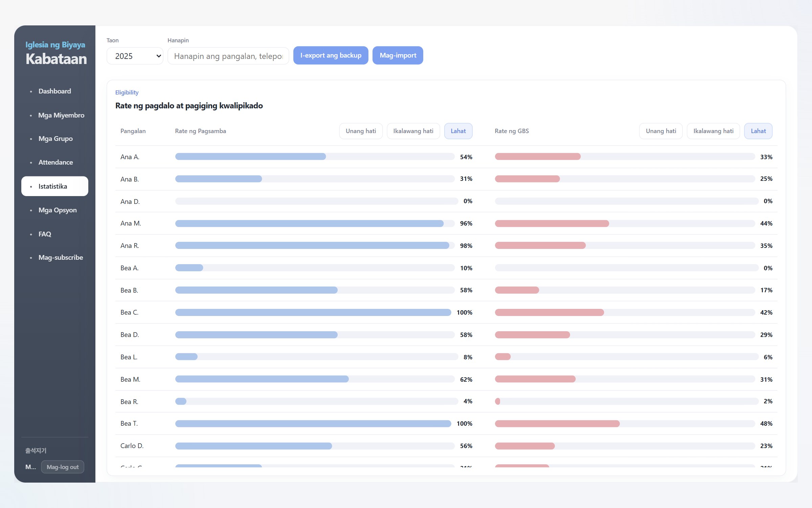This screenshot has height=508, width=812.
Task: Click the name Carlo D. in the table
Action: (132, 446)
